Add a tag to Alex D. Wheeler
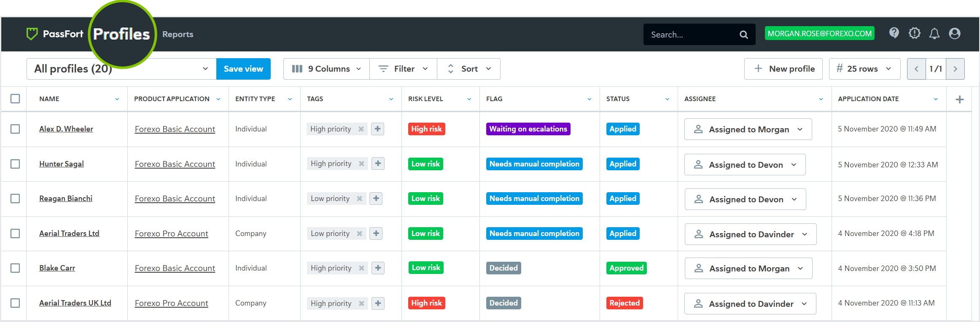Screen dimensions: 980x322 378,129
